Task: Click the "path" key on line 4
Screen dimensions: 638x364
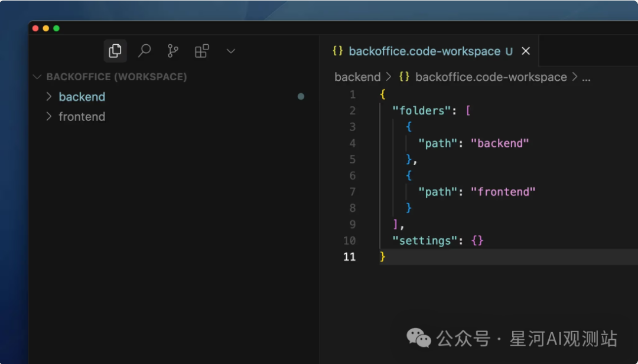Action: pos(438,143)
